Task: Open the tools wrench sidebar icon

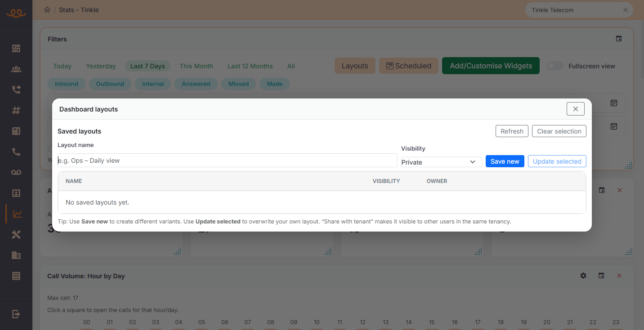Action: 16,235
